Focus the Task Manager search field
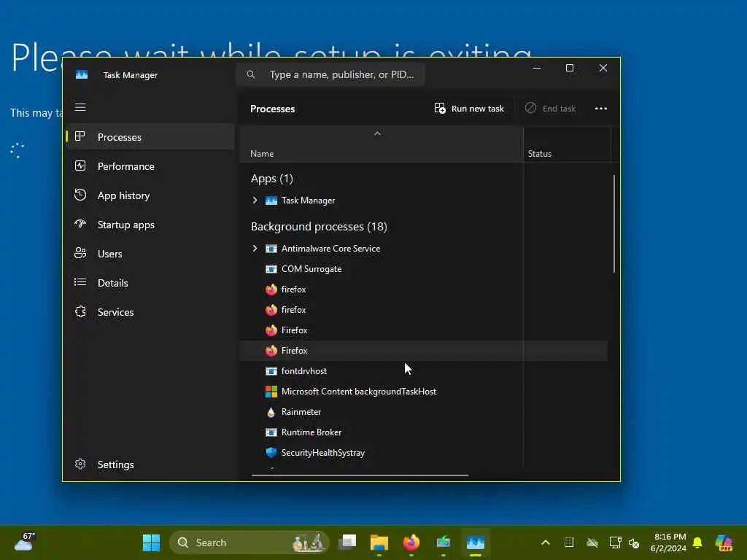This screenshot has height=560, width=747. (x=330, y=75)
